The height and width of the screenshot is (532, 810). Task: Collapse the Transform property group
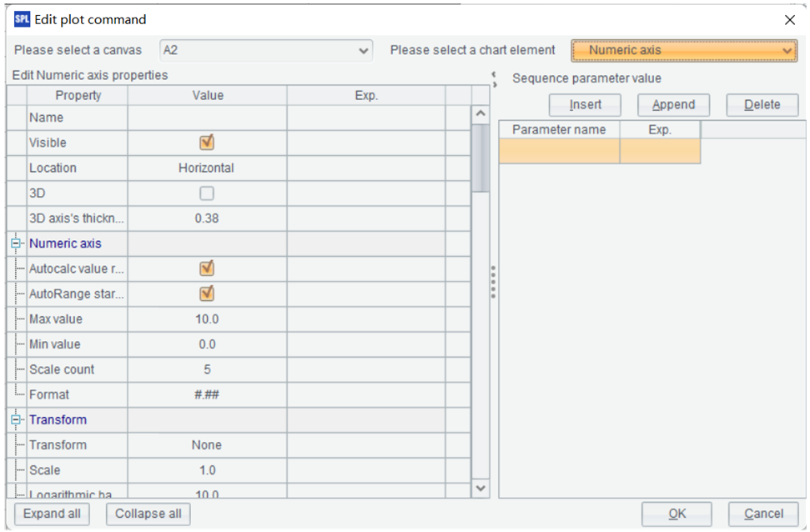pos(15,420)
